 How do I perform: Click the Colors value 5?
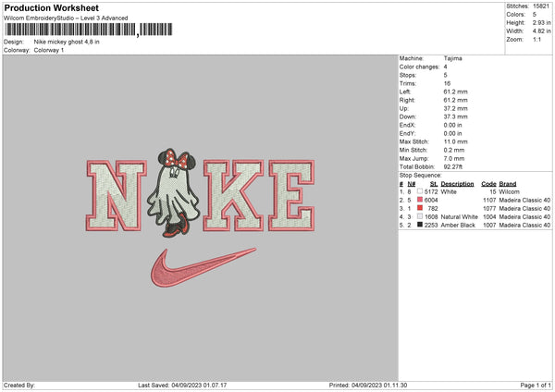pyautogui.click(x=535, y=15)
